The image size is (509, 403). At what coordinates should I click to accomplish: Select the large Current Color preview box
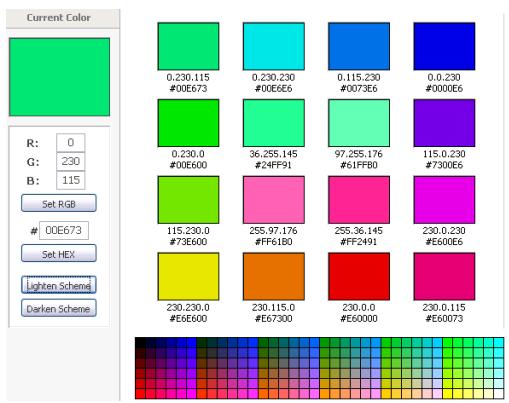tap(60, 77)
